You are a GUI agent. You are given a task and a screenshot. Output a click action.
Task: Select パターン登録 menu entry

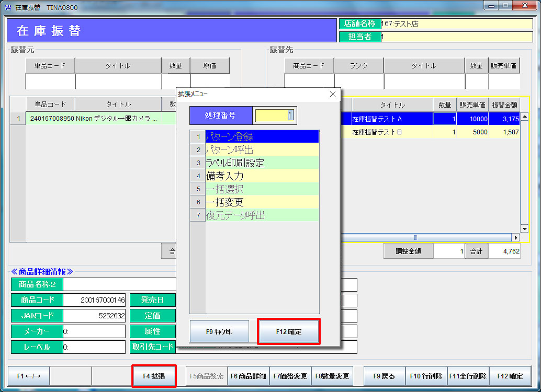pos(262,136)
